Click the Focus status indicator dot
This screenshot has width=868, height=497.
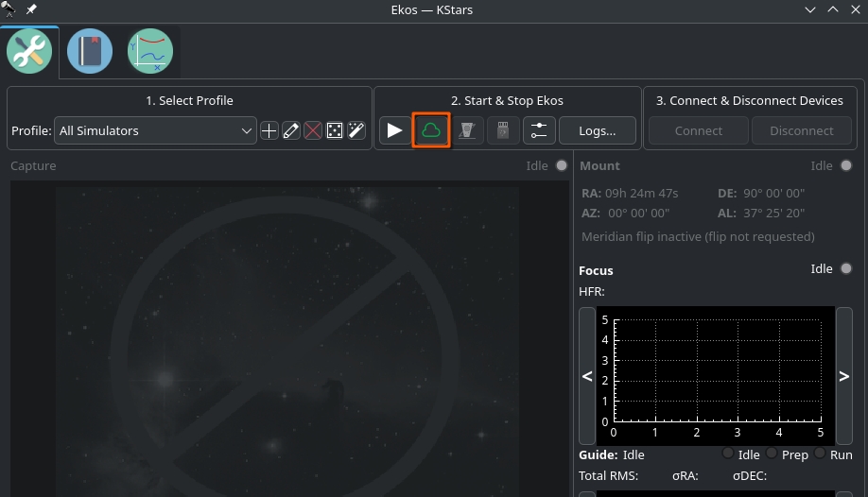(x=846, y=268)
